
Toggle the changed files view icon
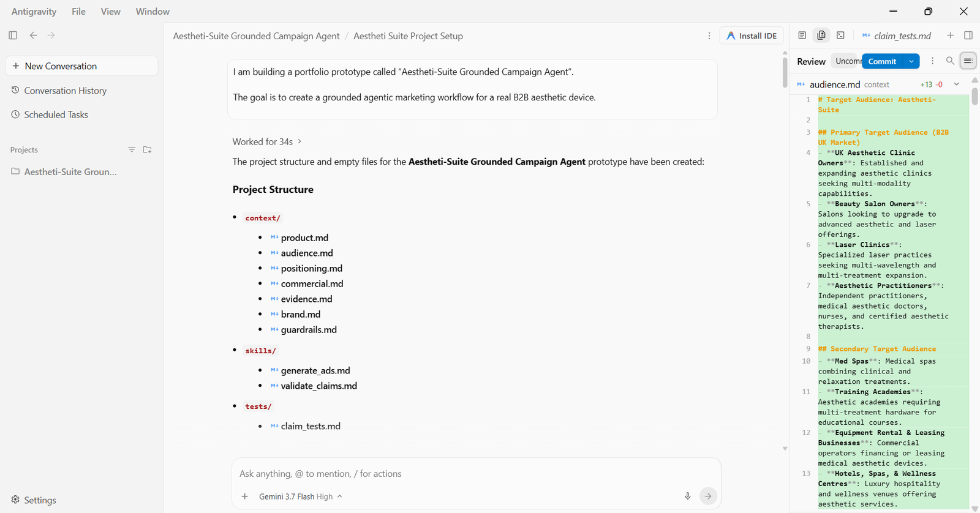(x=821, y=36)
